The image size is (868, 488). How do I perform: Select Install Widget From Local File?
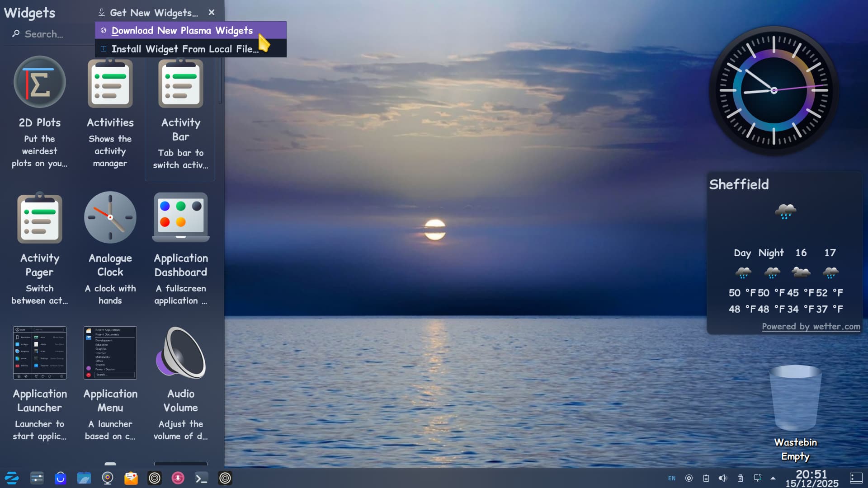[x=185, y=49]
